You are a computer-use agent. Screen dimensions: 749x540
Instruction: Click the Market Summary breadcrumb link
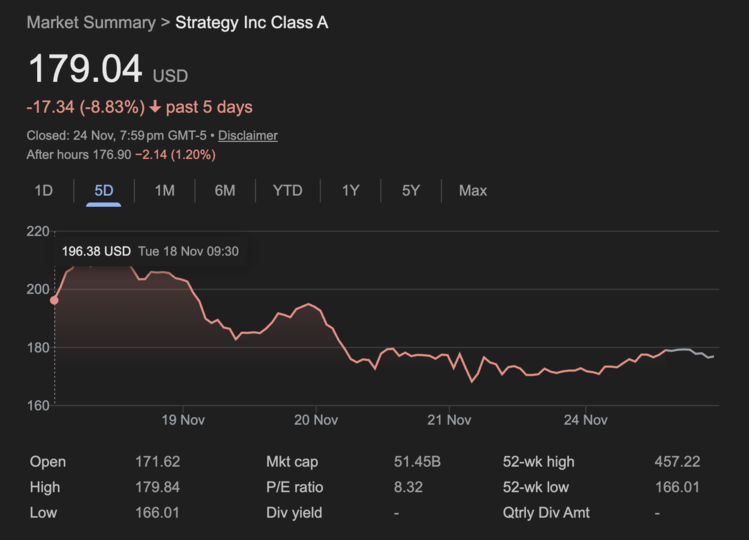pyautogui.click(x=90, y=22)
